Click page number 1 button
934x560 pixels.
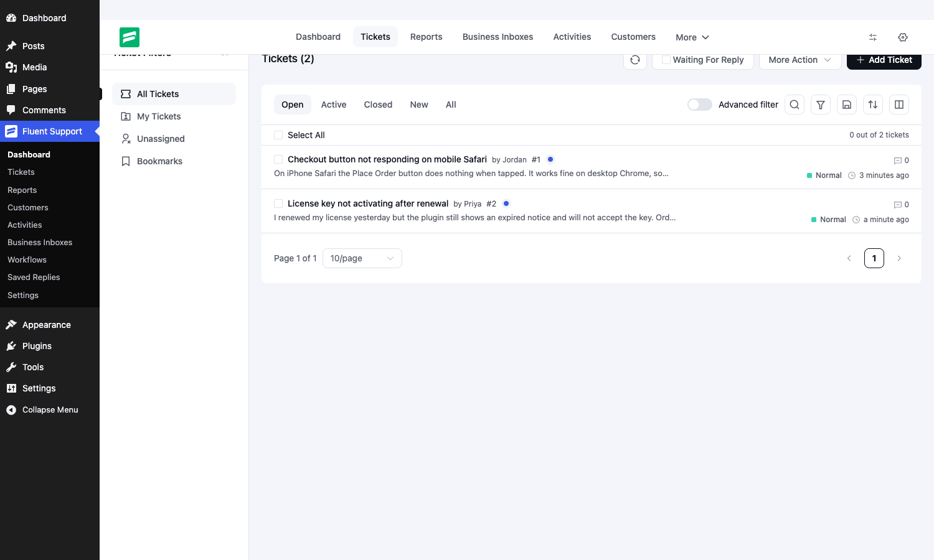coord(874,258)
